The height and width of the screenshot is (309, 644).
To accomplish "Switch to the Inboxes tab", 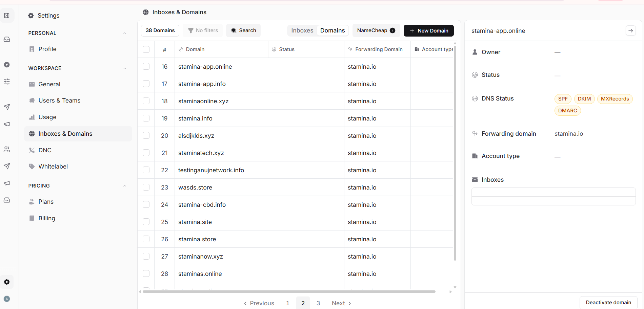I will (x=302, y=30).
